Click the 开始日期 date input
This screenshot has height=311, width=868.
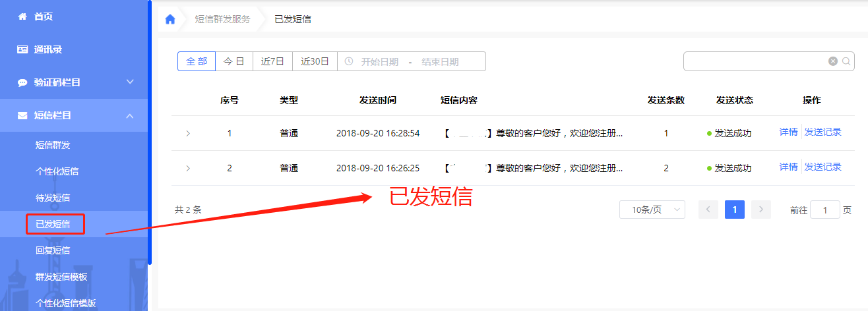(x=380, y=62)
